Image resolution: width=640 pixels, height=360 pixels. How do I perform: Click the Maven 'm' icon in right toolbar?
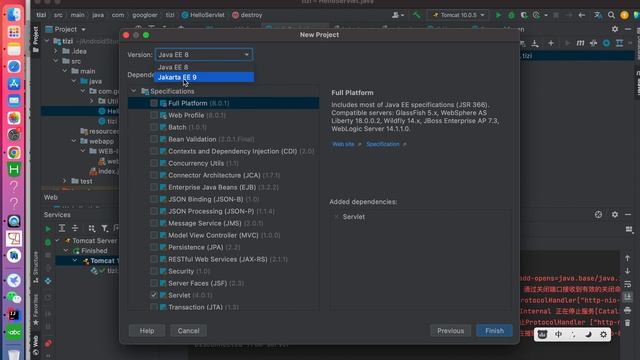[580, 43]
